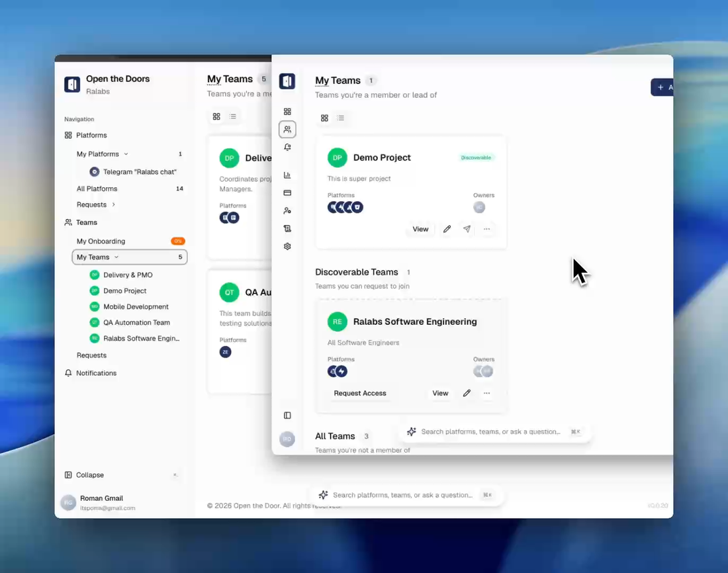
Task: Click the door logo in the front window
Action: pyautogui.click(x=287, y=81)
